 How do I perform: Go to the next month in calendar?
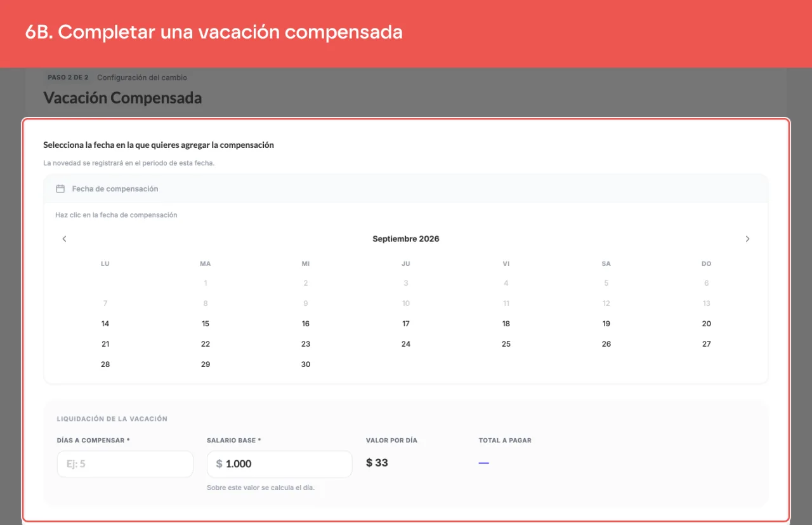[x=747, y=239]
